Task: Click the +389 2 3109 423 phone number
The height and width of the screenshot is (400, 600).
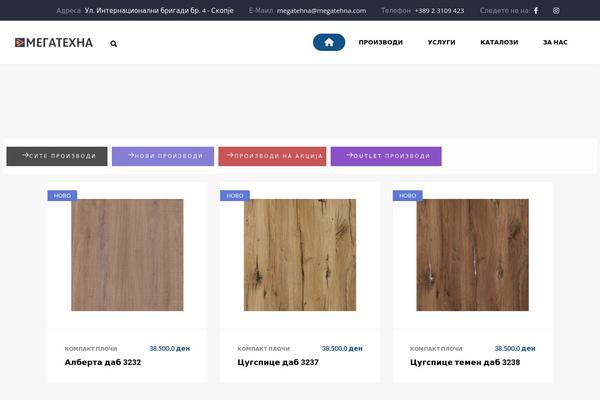Action: [x=439, y=11]
